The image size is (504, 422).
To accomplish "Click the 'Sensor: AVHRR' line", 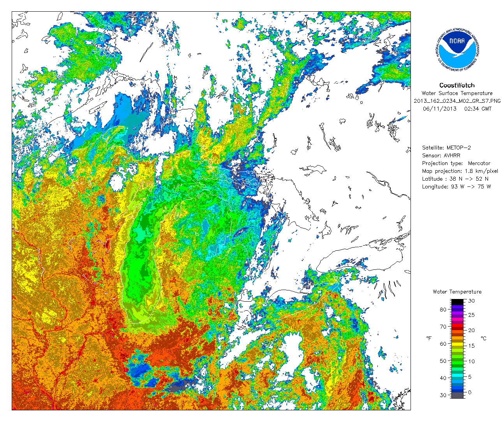I will (x=441, y=156).
